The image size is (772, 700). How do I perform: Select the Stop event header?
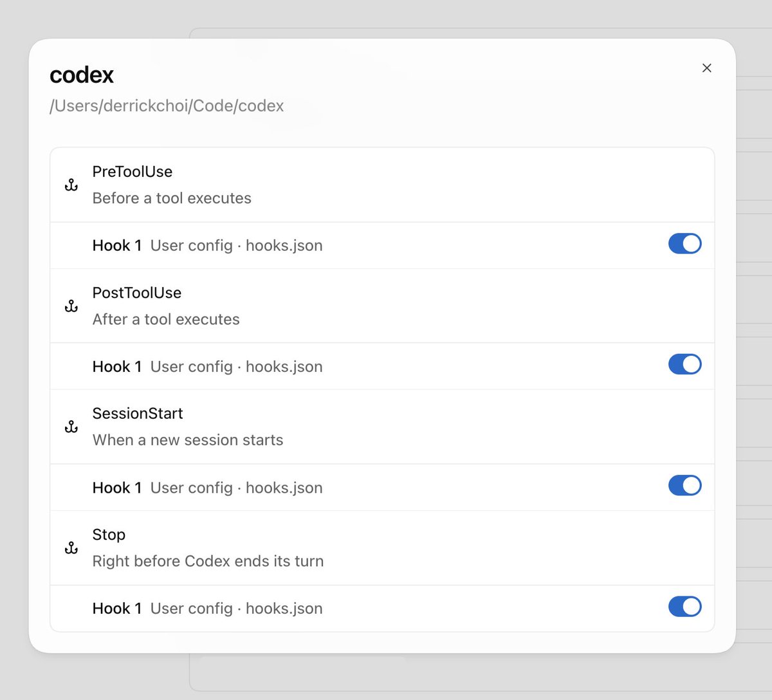[x=382, y=548]
